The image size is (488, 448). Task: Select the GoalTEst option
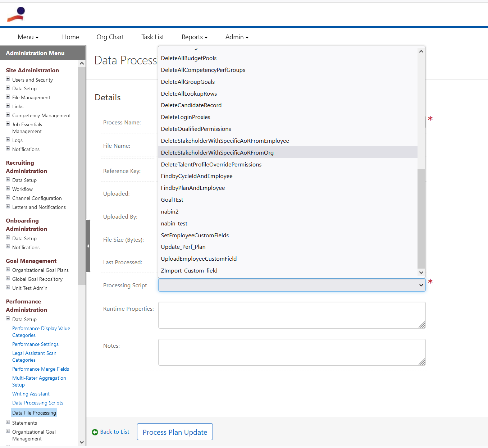[x=288, y=200]
